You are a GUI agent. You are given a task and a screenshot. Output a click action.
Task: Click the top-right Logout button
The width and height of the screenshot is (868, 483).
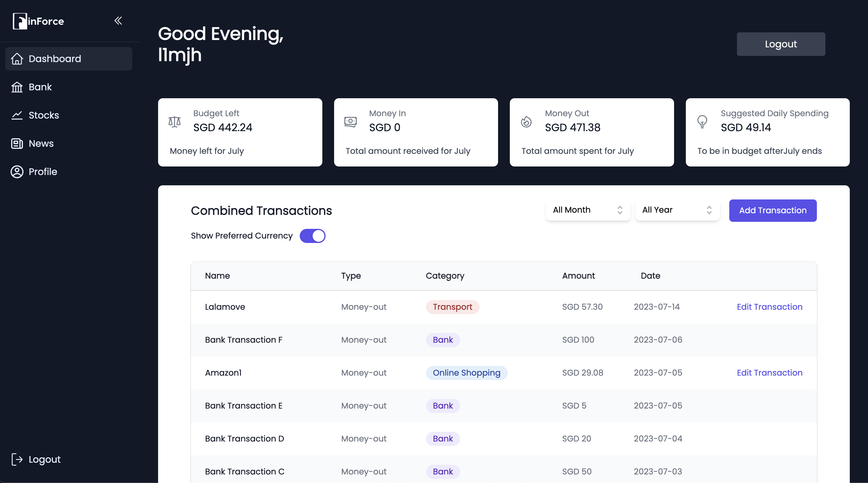[780, 44]
